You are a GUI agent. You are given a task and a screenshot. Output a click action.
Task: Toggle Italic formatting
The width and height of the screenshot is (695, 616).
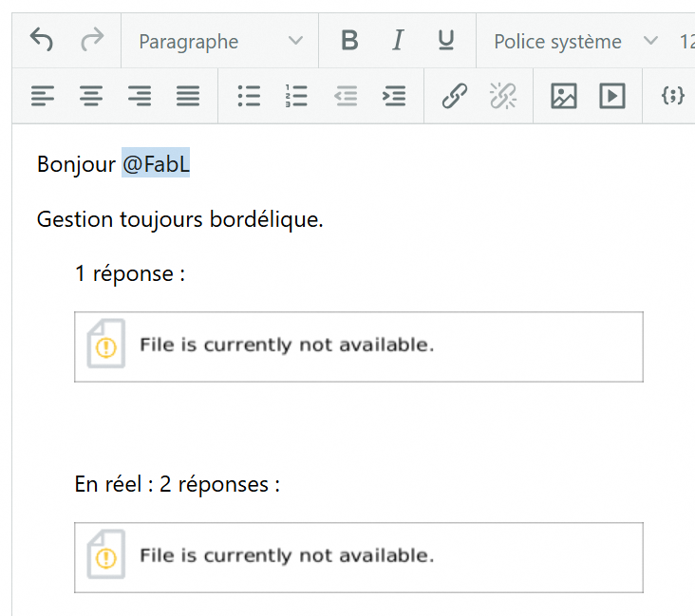point(398,41)
